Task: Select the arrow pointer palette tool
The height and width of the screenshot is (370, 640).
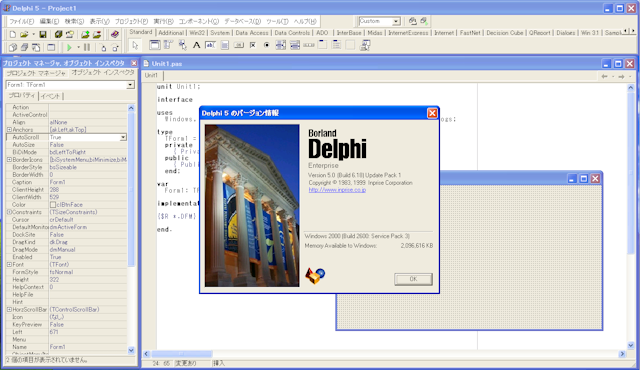Action: coord(135,45)
